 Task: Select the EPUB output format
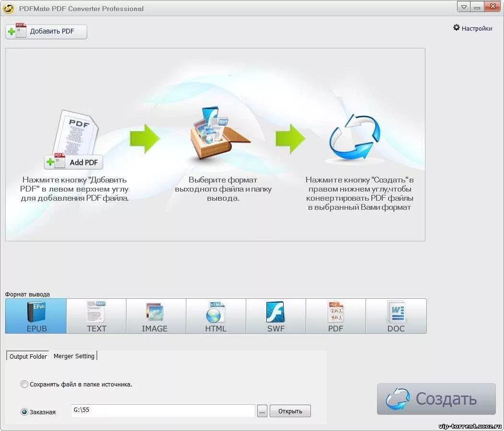(36, 316)
